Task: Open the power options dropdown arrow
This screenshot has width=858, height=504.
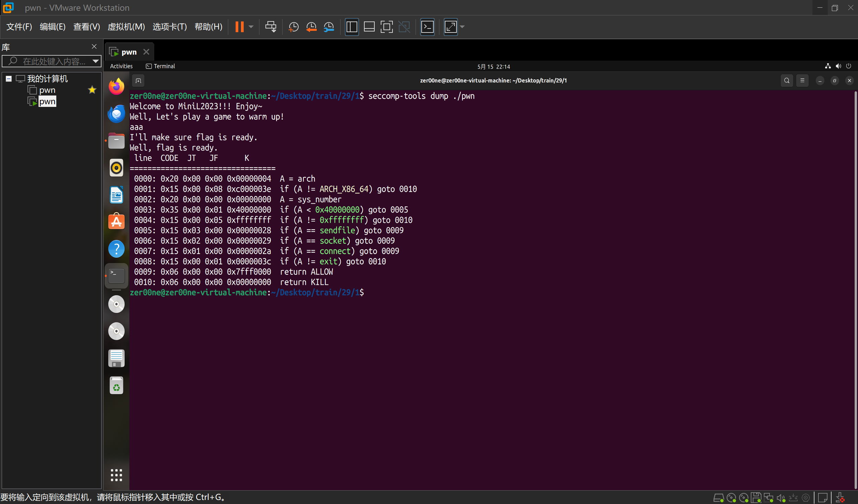Action: coord(251,26)
